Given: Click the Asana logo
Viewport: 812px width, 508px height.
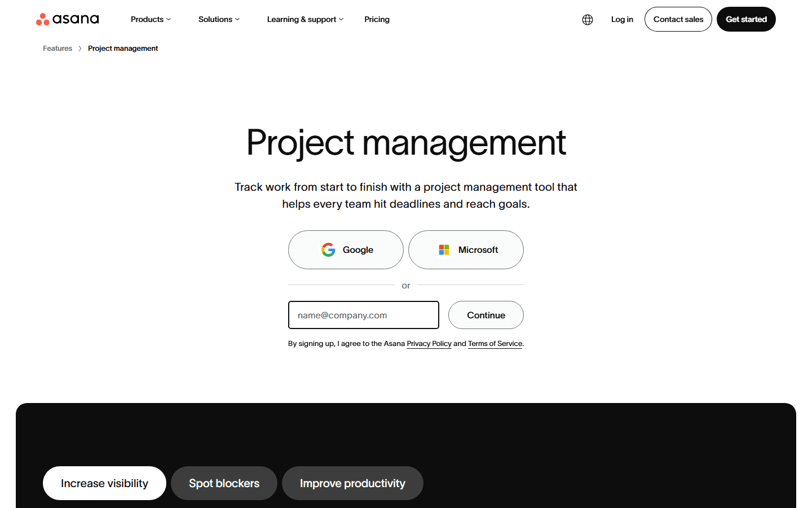Looking at the screenshot, I should coord(68,19).
